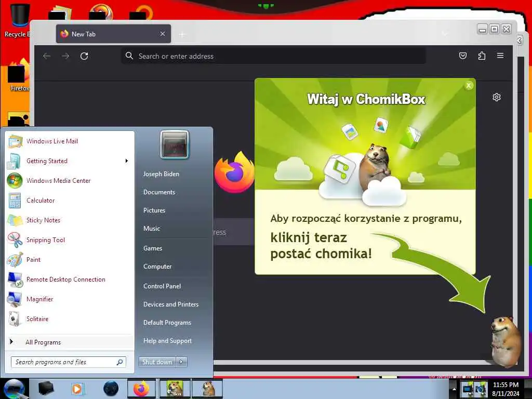
Task: Open Pictures from Start menu
Action: point(154,210)
